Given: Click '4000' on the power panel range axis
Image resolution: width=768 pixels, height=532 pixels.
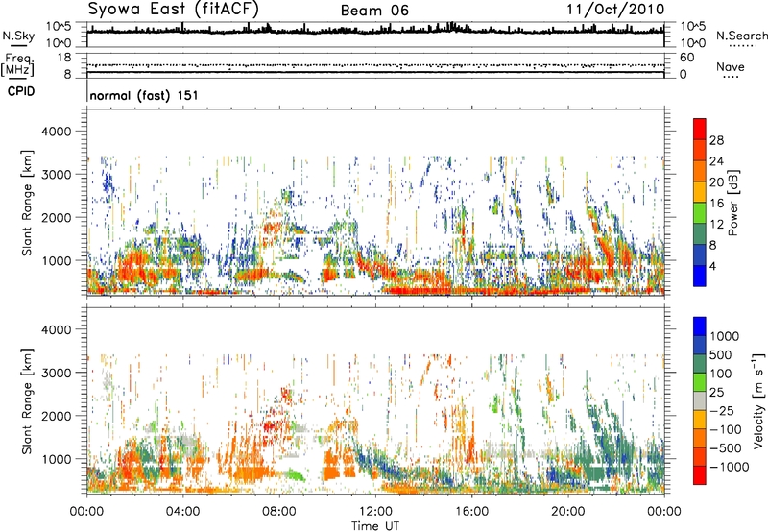Looking at the screenshot, I should click(56, 132).
